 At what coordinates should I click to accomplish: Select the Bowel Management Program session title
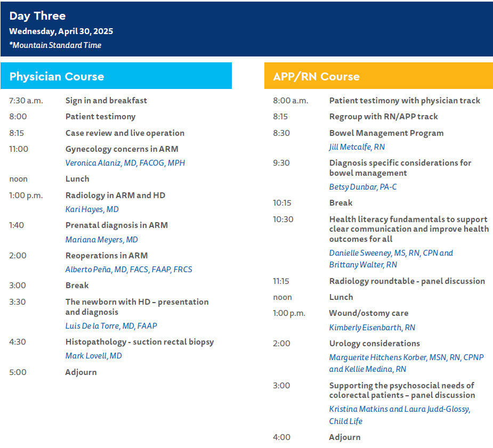(x=386, y=133)
